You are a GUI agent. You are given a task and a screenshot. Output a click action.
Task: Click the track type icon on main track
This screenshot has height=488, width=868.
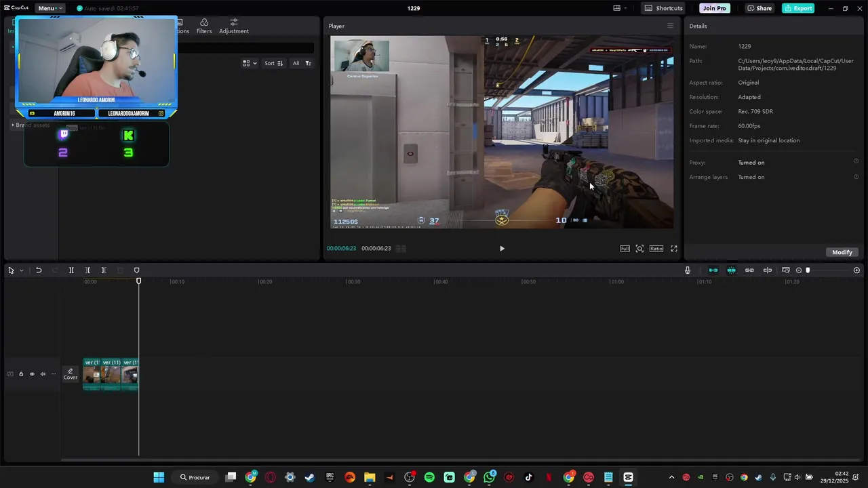(x=10, y=374)
